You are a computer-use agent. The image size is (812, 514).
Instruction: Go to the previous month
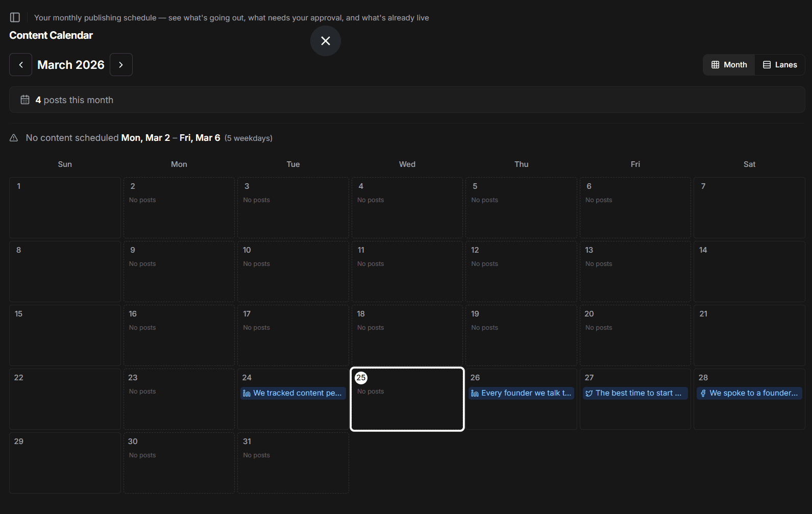pyautogui.click(x=21, y=65)
